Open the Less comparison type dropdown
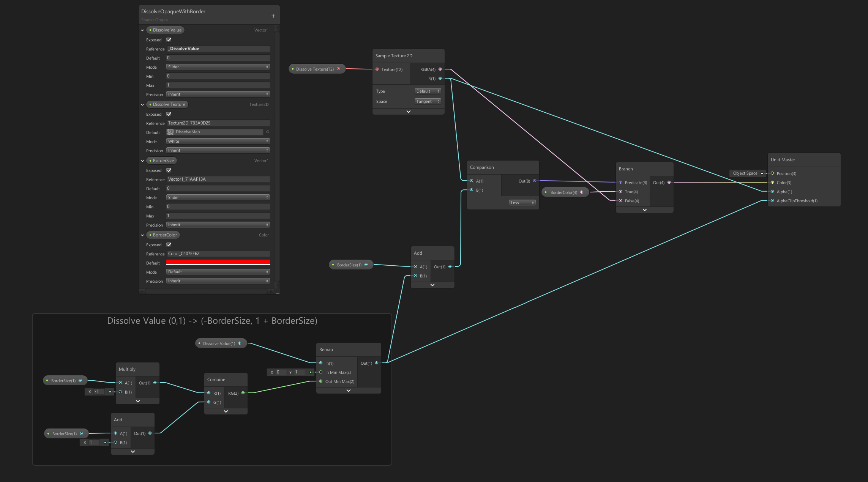The image size is (868, 482). click(522, 203)
